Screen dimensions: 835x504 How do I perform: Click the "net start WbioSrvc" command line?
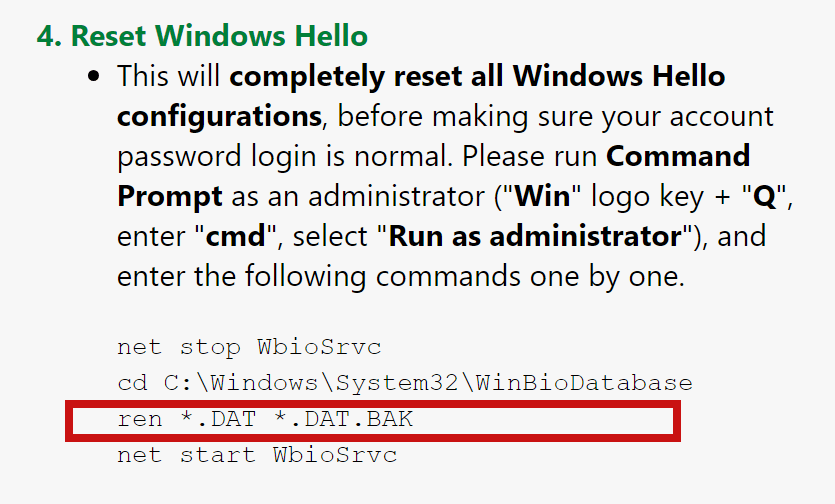[x=257, y=456]
